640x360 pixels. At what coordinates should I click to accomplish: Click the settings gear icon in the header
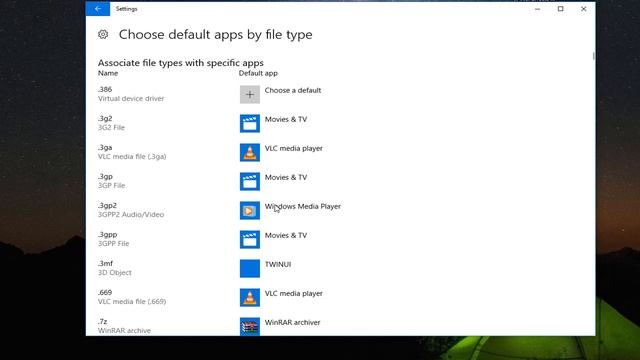(103, 34)
